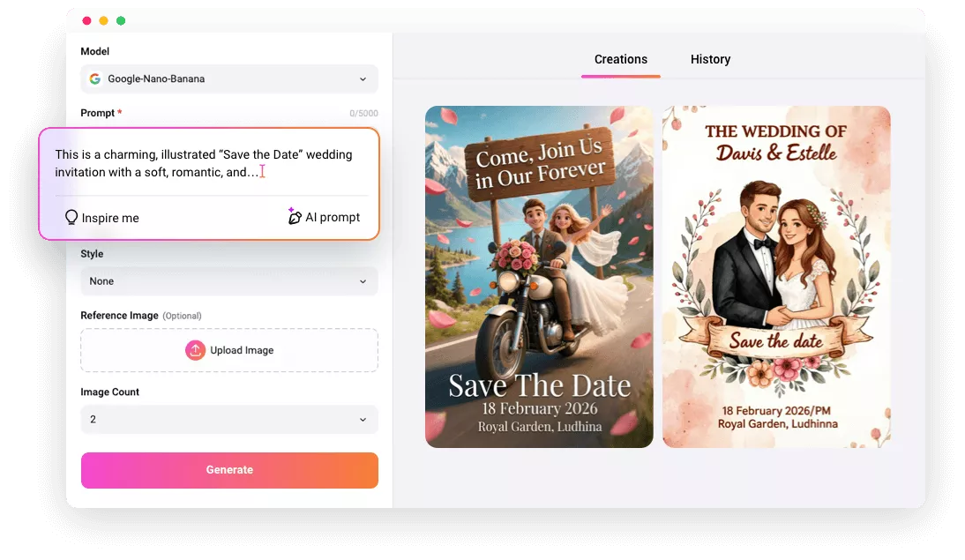Click the chevron on the Image Count field

point(363,419)
